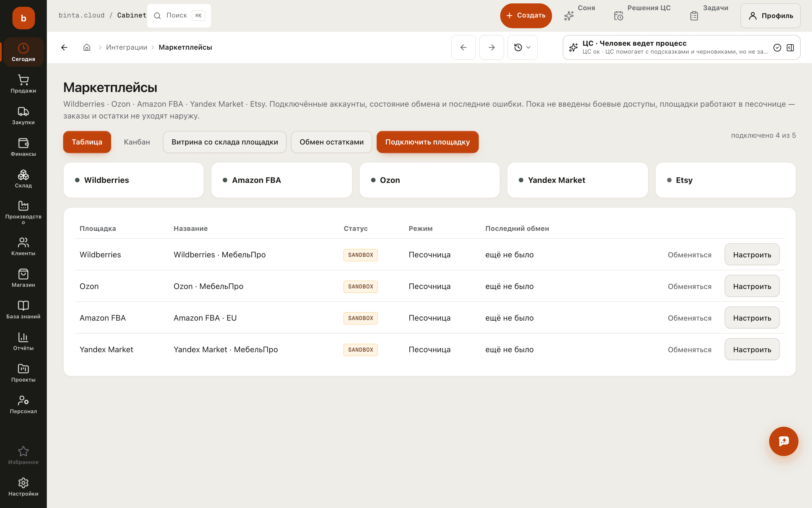The width and height of the screenshot is (812, 508).
Task: Switch to the Таблица view
Action: tap(87, 142)
